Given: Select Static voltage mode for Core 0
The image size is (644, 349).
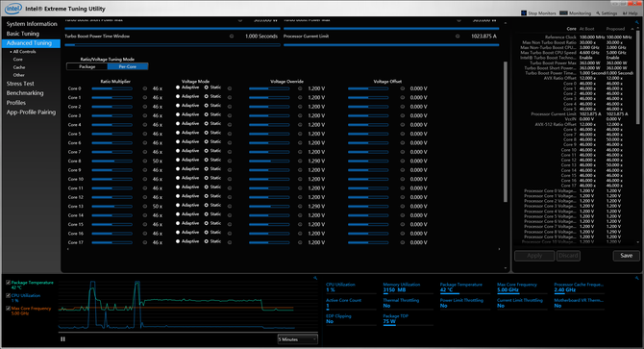Looking at the screenshot, I should coord(207,87).
